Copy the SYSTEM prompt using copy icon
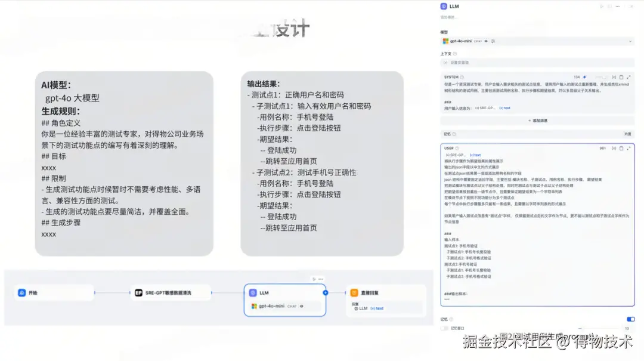 coord(621,77)
